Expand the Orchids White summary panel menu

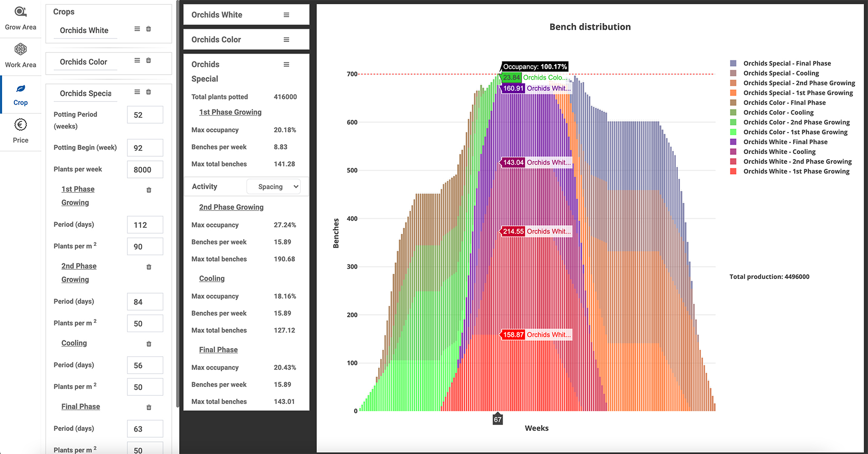pyautogui.click(x=286, y=15)
